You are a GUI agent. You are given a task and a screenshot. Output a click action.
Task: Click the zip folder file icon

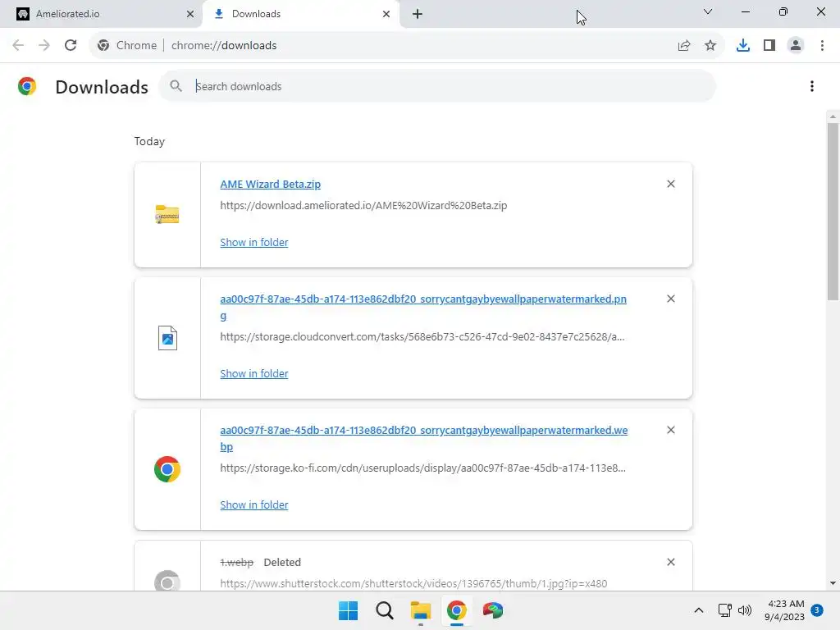[167, 214]
